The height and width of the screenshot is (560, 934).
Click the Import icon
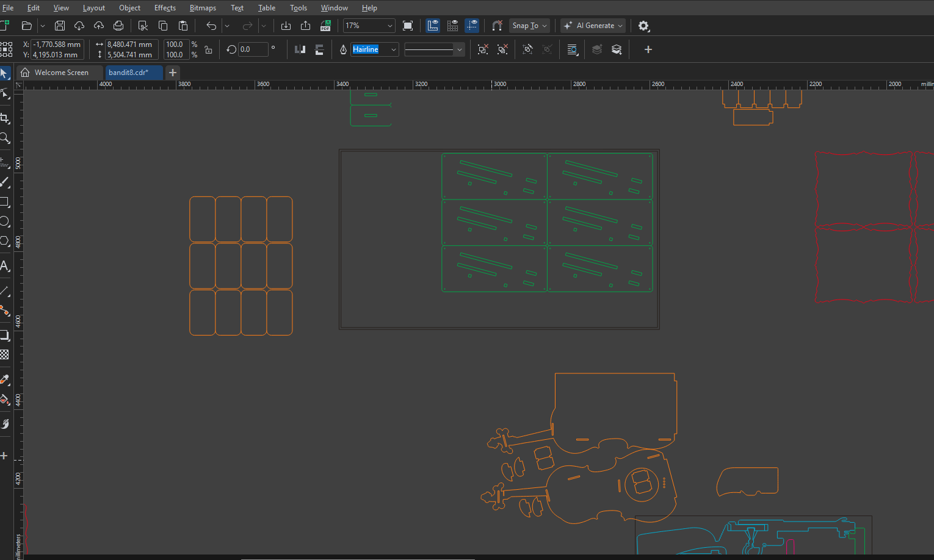286,26
